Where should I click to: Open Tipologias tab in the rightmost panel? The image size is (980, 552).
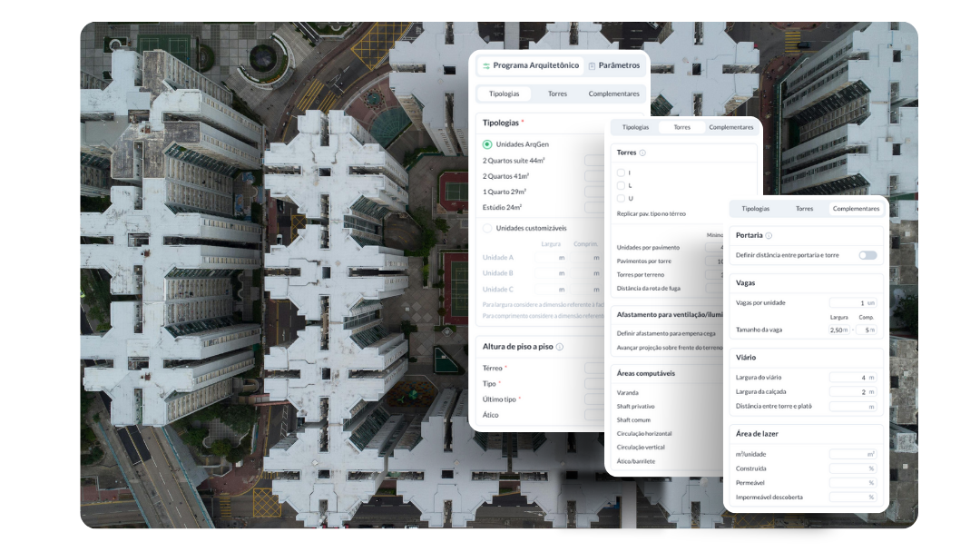(x=755, y=209)
